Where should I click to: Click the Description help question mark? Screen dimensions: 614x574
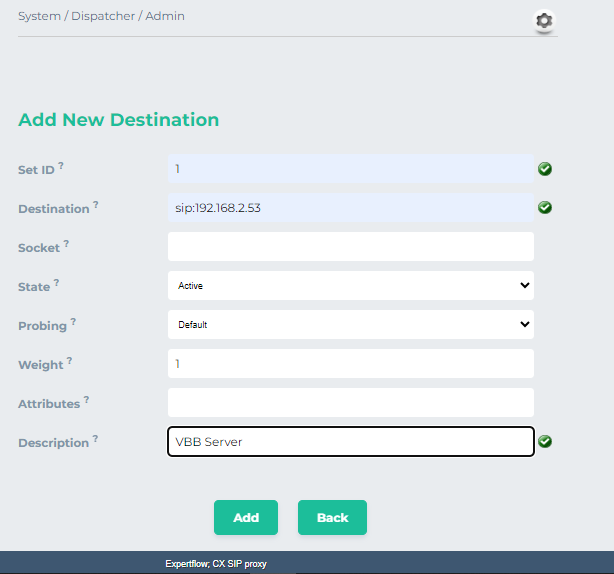(x=95, y=438)
